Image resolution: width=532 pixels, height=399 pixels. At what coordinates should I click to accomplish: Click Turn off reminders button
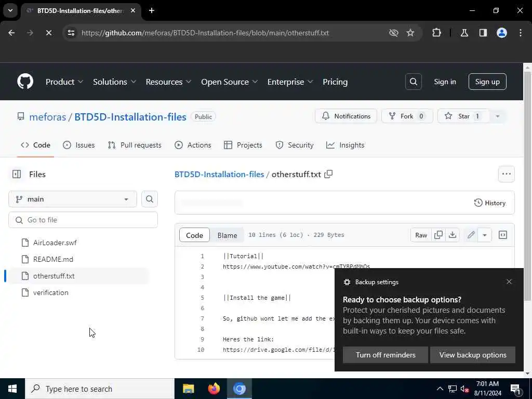point(385,355)
